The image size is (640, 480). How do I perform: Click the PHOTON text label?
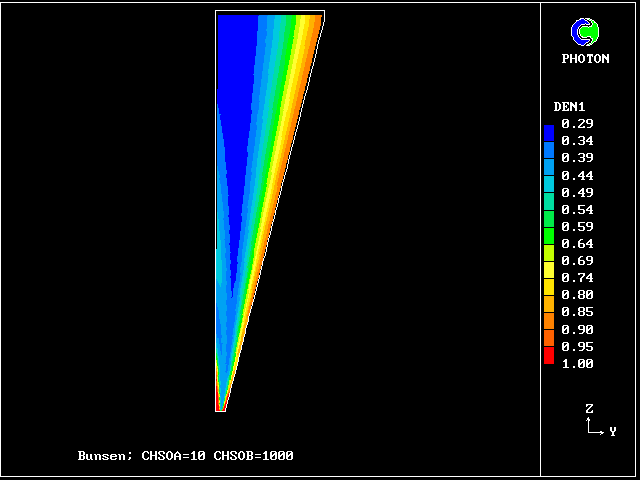[585, 59]
